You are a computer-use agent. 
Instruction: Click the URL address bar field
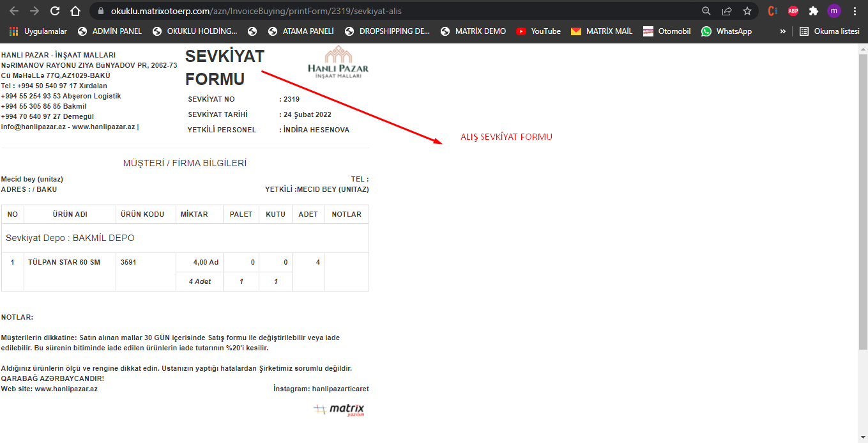point(383,11)
